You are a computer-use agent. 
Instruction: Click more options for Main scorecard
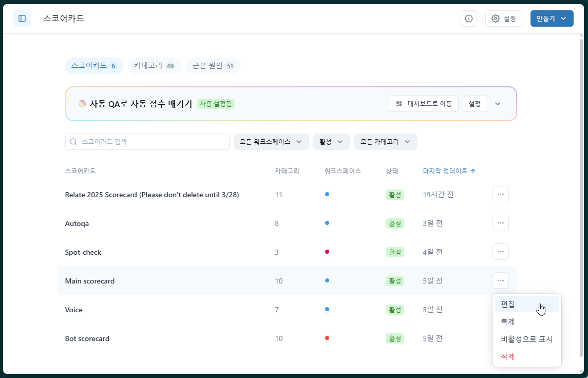pos(501,280)
